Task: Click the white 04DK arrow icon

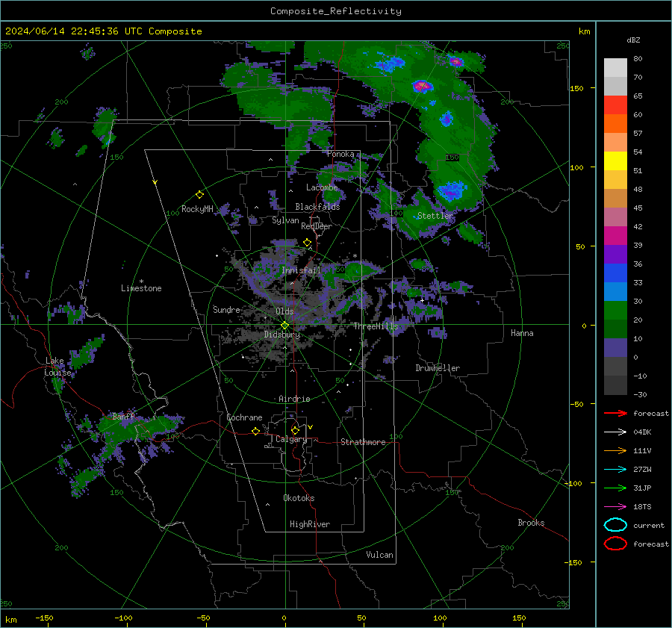Action: (615, 432)
